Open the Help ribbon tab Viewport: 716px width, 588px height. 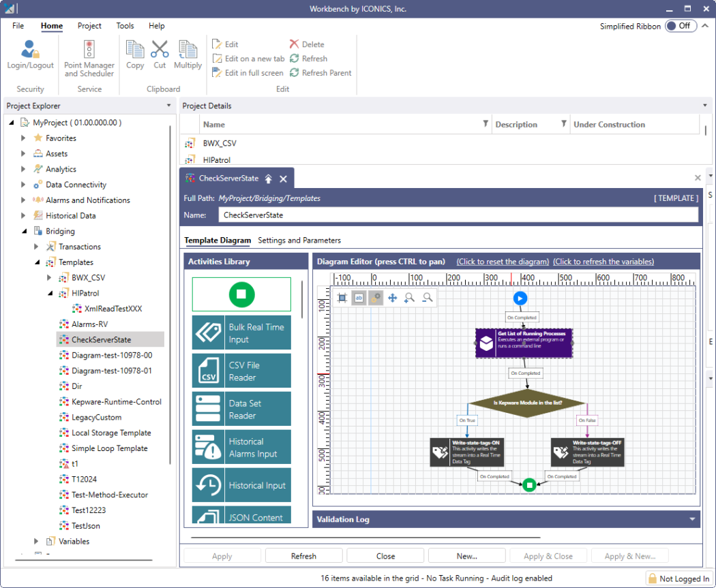[157, 25]
